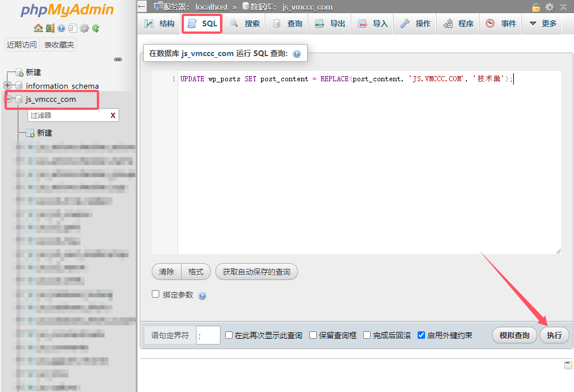The image size is (574, 392).
Task: Click the SQL query help icon
Action: tap(296, 54)
